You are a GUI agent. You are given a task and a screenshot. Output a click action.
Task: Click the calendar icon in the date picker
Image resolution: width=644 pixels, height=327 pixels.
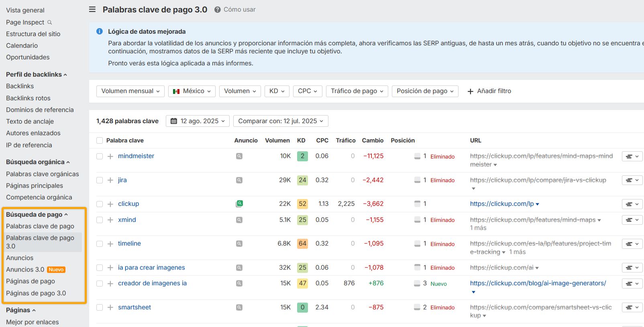[174, 121]
